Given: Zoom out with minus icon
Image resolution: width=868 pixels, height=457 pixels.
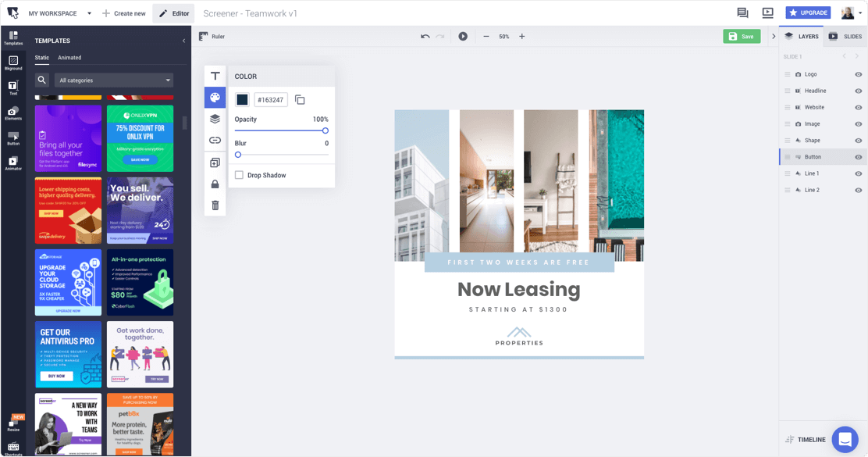Looking at the screenshot, I should pyautogui.click(x=486, y=37).
